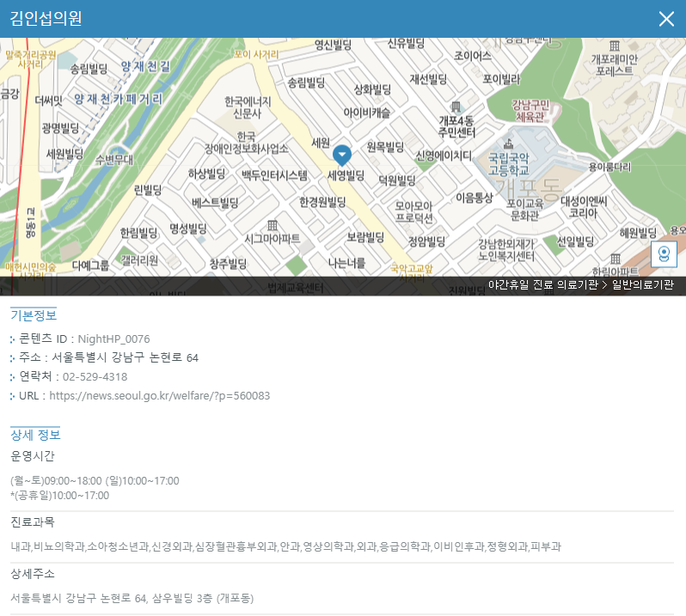Click the 상세주소 label
The width and height of the screenshot is (686, 616).
(33, 574)
